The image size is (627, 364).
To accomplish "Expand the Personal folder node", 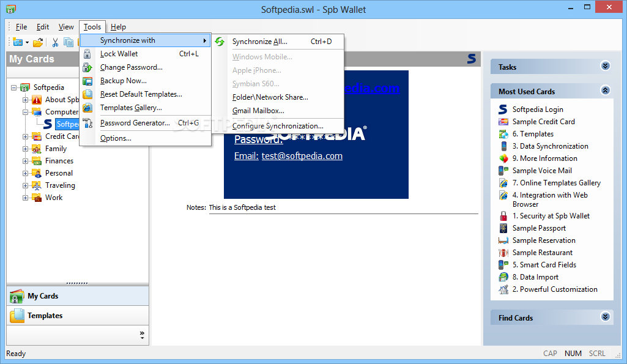I will pos(25,173).
